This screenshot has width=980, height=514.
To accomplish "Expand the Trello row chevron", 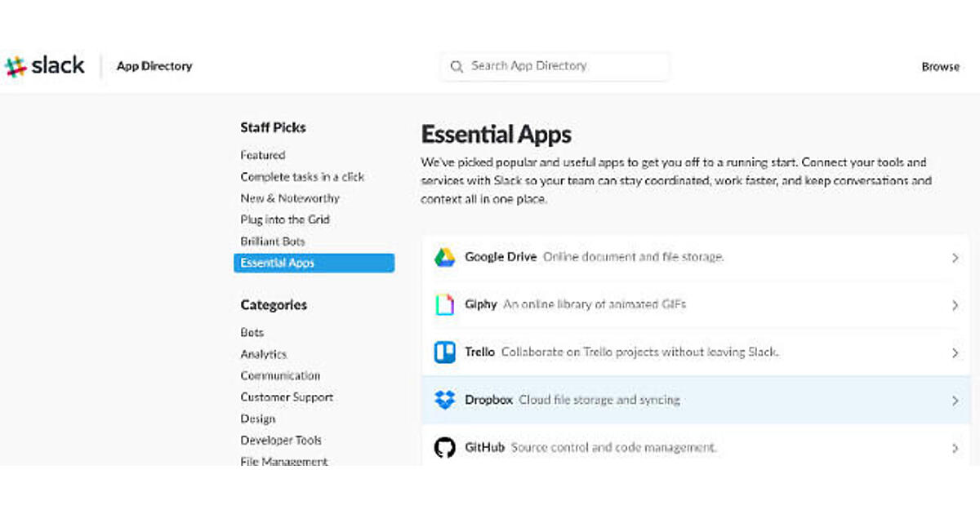I will point(955,353).
